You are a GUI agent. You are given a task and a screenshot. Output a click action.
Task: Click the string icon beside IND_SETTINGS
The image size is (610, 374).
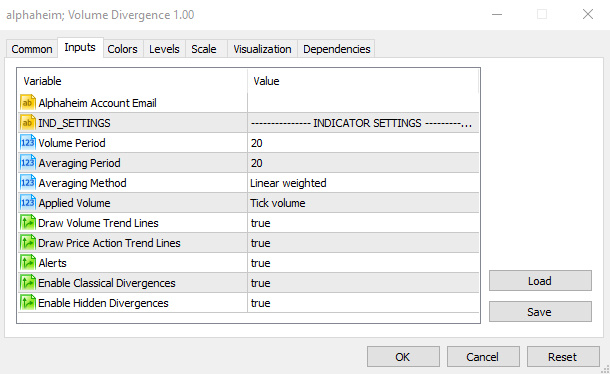point(28,123)
